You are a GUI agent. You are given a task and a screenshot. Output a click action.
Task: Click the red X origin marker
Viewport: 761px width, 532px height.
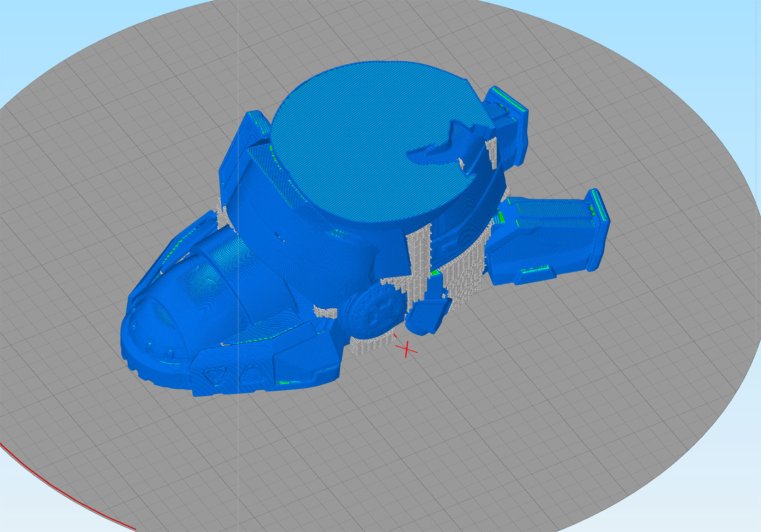click(x=406, y=349)
